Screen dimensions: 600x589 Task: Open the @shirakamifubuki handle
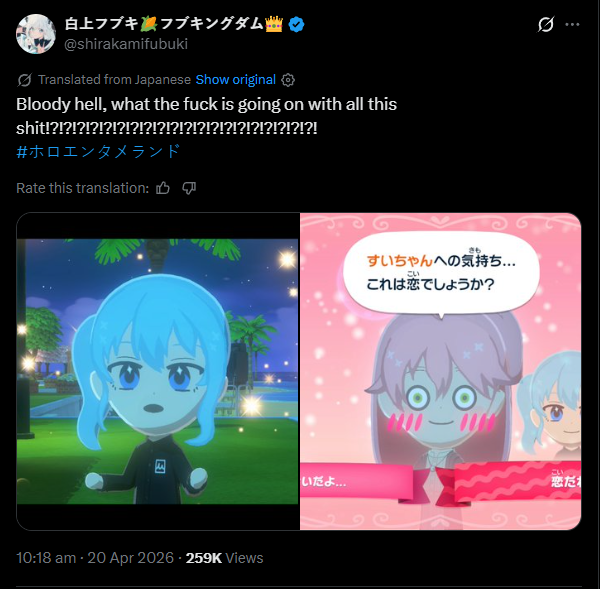[x=126, y=44]
